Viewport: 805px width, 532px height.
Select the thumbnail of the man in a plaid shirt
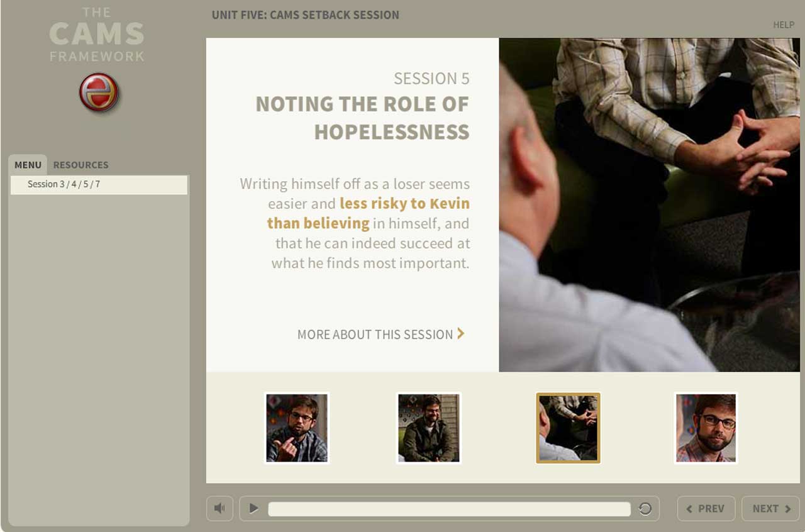point(706,428)
